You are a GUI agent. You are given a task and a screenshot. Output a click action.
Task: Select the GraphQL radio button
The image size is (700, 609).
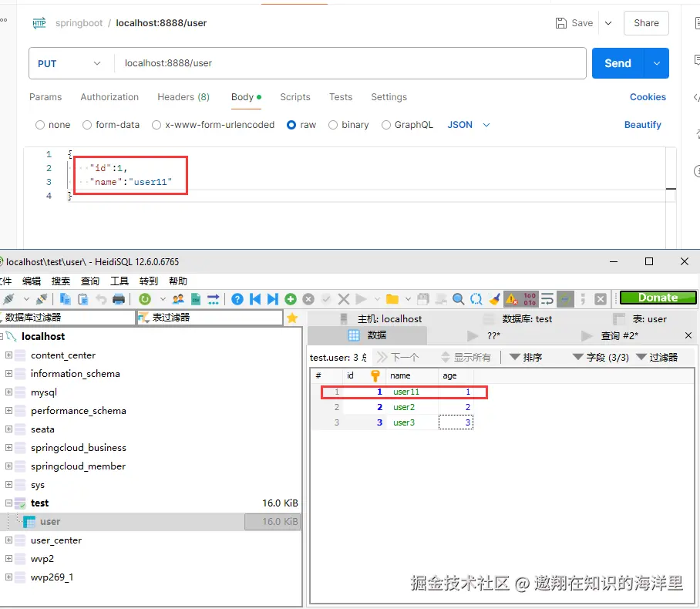[386, 125]
